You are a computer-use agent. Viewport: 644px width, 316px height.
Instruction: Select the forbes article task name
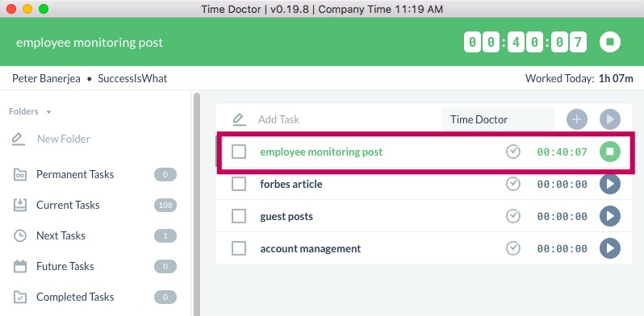coord(291,185)
